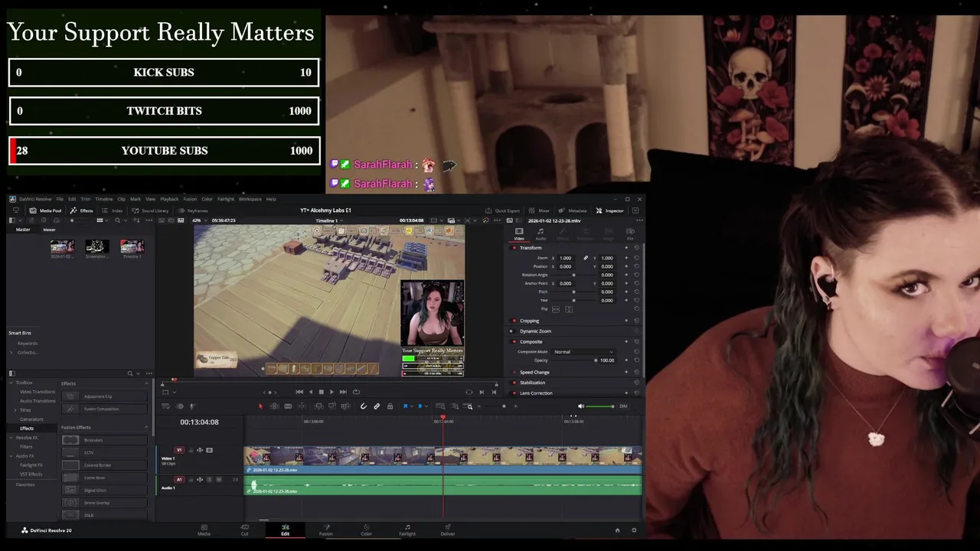Image resolution: width=980 pixels, height=551 pixels.
Task: Select the blade edit tool
Action: pyautogui.click(x=288, y=406)
